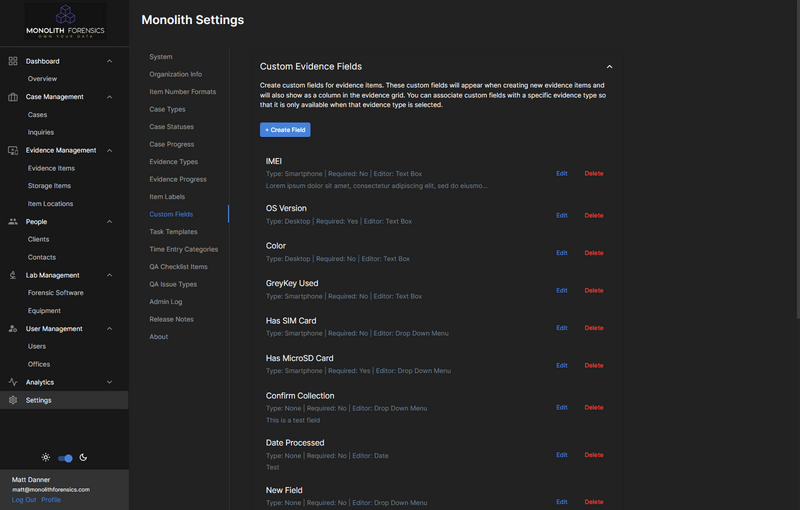
Task: Expand the Analytics sidebar group
Action: (x=109, y=382)
